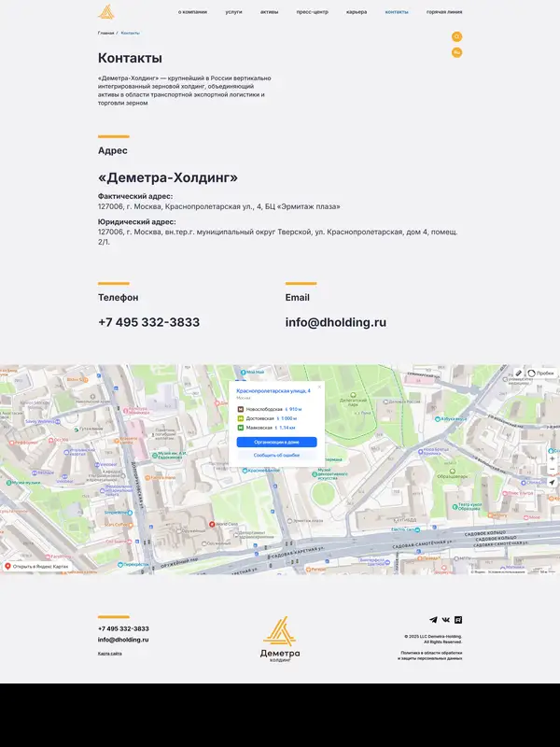560x747 pixels.
Task: Open the orange search button
Action: point(456,36)
